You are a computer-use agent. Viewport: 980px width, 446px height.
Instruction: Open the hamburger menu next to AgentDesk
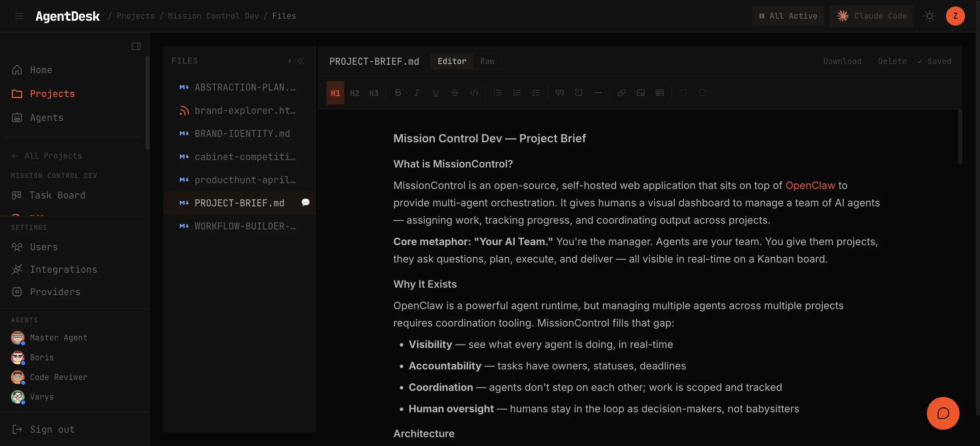[19, 16]
